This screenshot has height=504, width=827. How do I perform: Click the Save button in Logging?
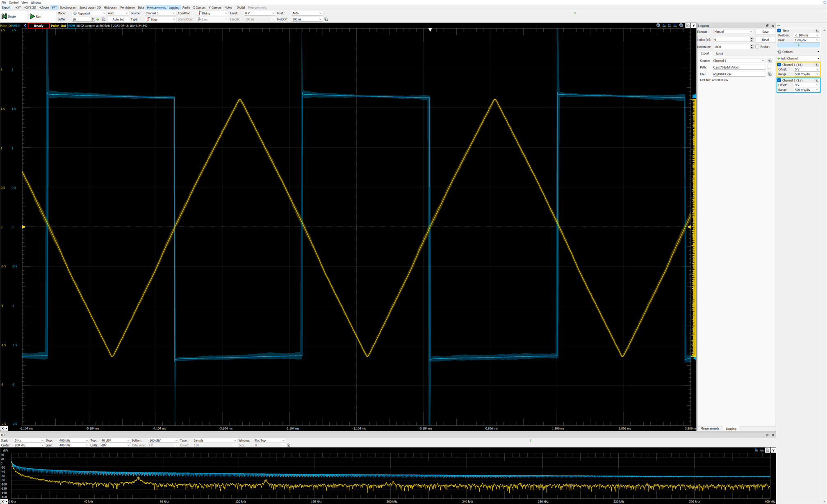(765, 32)
